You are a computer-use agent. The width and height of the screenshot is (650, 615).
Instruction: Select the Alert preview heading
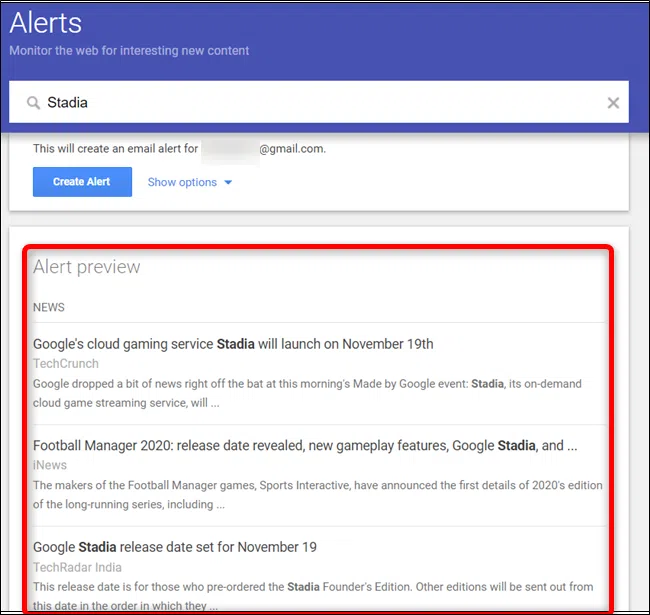point(86,267)
